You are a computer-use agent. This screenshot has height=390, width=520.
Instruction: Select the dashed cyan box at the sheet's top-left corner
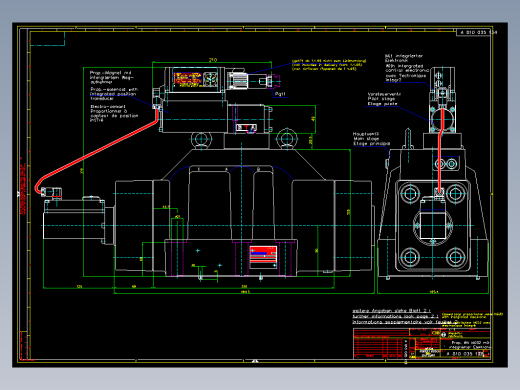click(47, 39)
